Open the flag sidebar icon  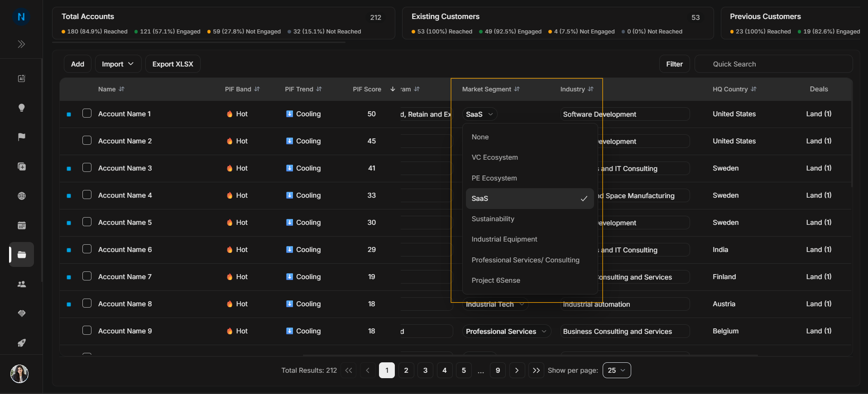point(21,137)
